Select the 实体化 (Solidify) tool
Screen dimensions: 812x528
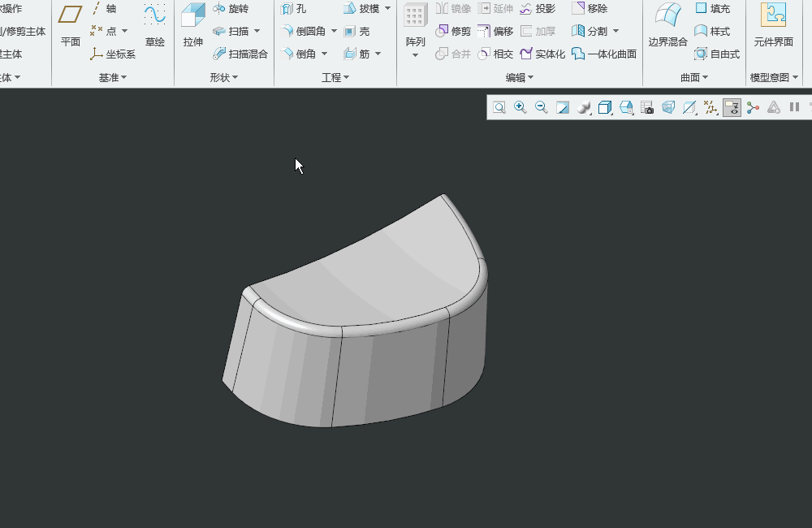(x=542, y=54)
